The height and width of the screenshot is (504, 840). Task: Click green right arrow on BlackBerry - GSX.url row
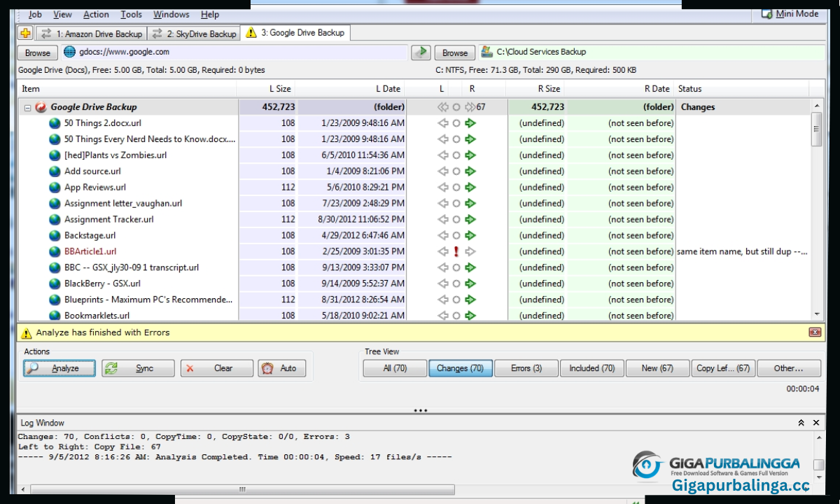[x=470, y=284]
